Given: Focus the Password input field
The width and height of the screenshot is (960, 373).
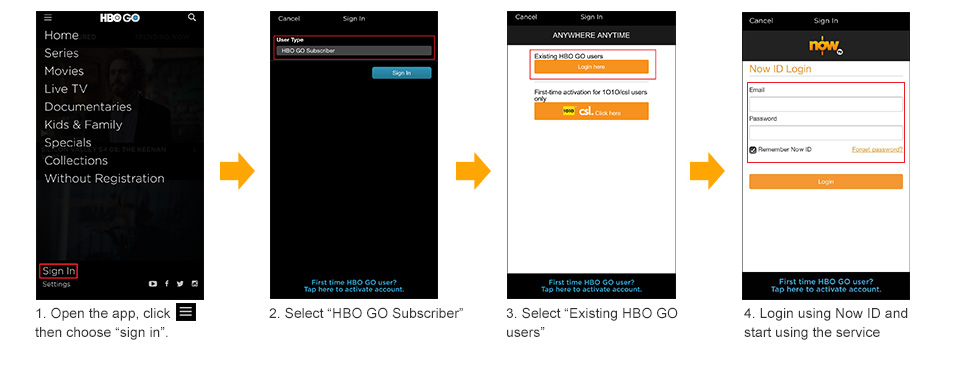Looking at the screenshot, I should [826, 133].
